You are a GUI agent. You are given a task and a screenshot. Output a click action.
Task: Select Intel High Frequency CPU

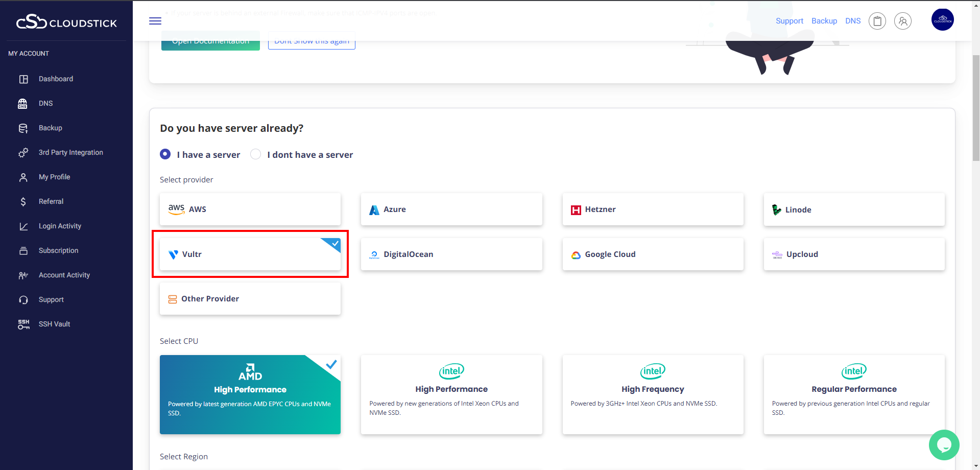[652, 394]
